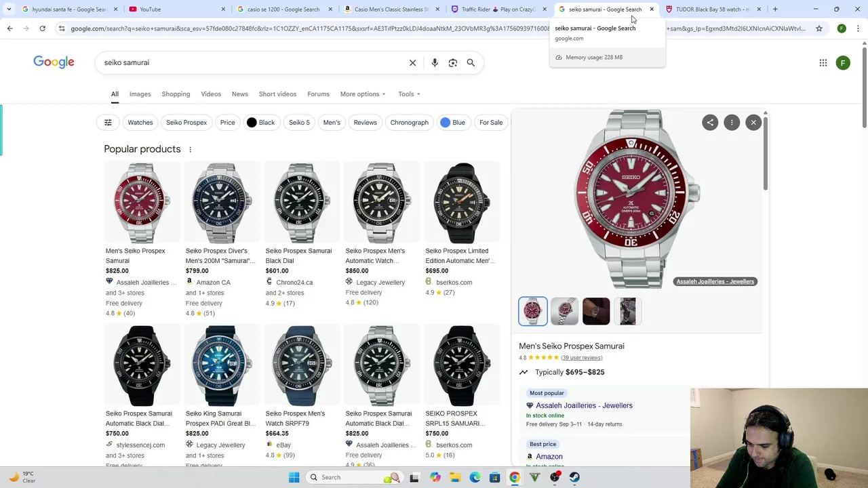Open the Google account avatar

click(843, 62)
